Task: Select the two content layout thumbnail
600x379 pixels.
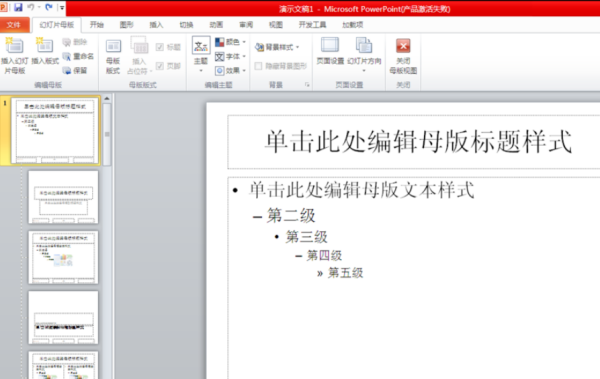Action: pos(63,365)
